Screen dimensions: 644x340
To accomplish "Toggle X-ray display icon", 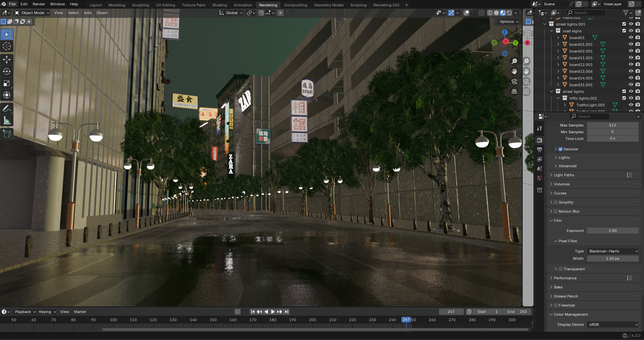I will coord(482,13).
